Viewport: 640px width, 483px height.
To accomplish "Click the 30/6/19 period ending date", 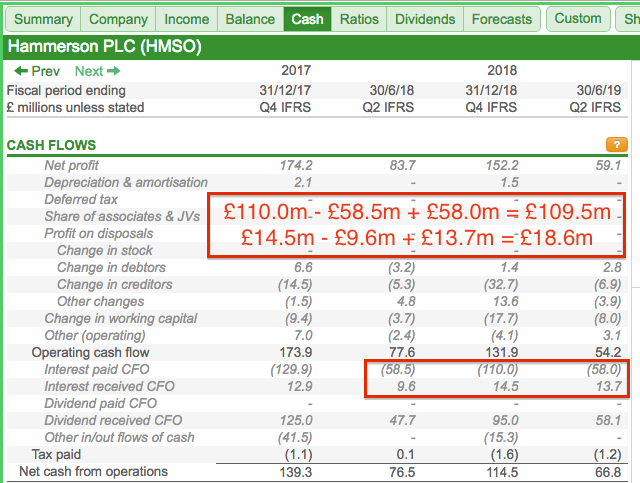I will [x=599, y=90].
